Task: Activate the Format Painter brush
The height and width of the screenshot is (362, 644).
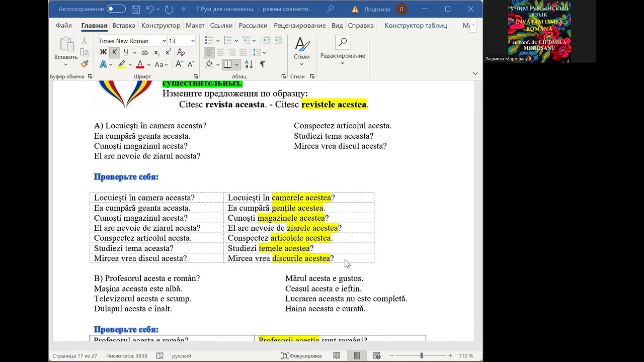Action: coord(85,64)
